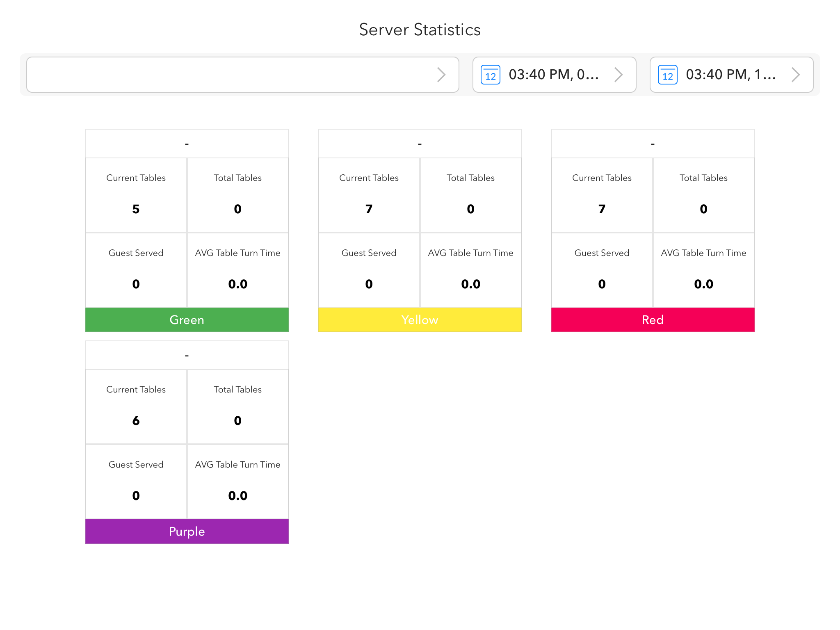Select Purple server's Guest Served cell
Viewport: 840px width, 630px height.
(136, 482)
